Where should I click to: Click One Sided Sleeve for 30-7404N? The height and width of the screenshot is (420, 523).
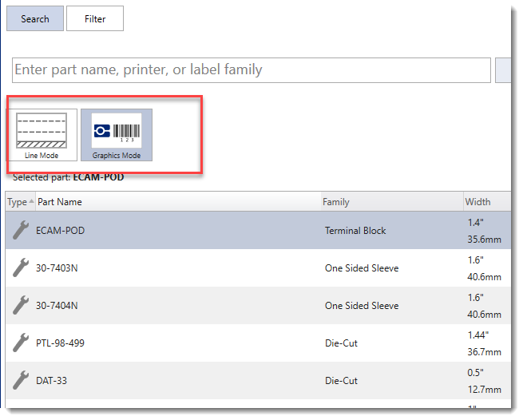[x=361, y=306]
